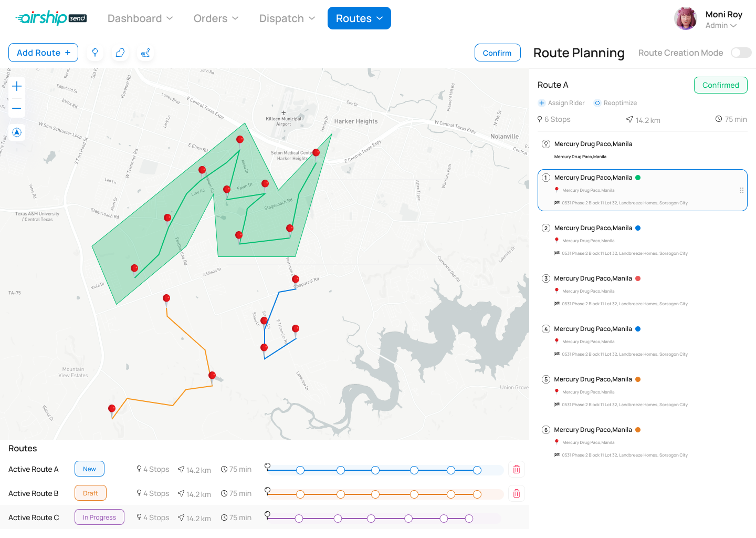756x538 pixels.
Task: Click the Harker Heights map label
Action: point(356,121)
